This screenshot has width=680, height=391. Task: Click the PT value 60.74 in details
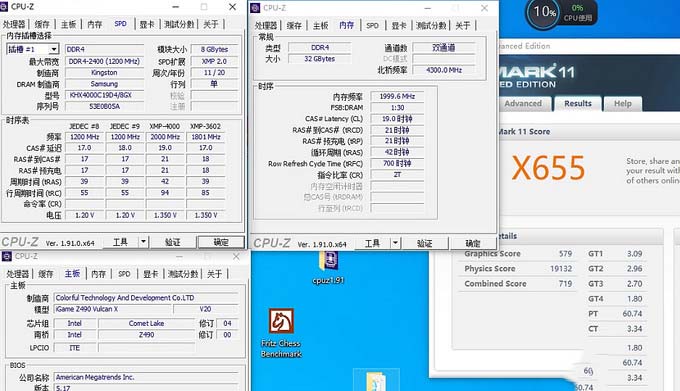[632, 314]
